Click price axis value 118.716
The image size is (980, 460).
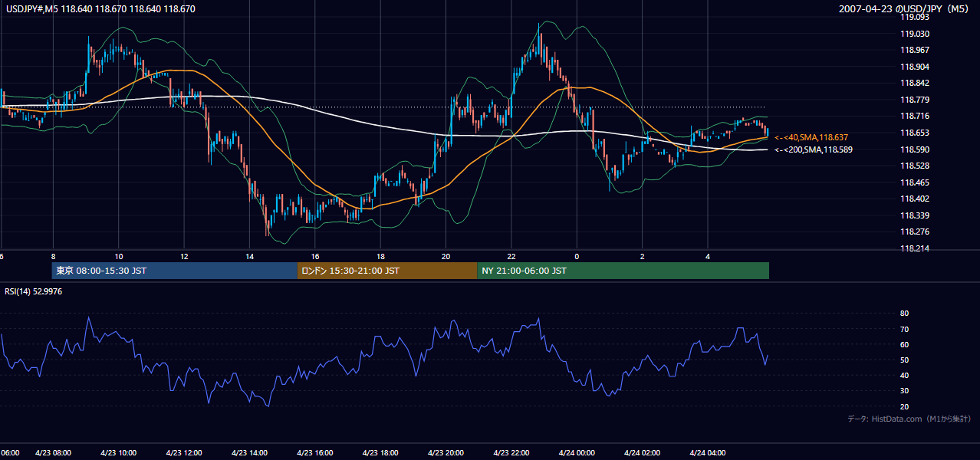click(915, 117)
